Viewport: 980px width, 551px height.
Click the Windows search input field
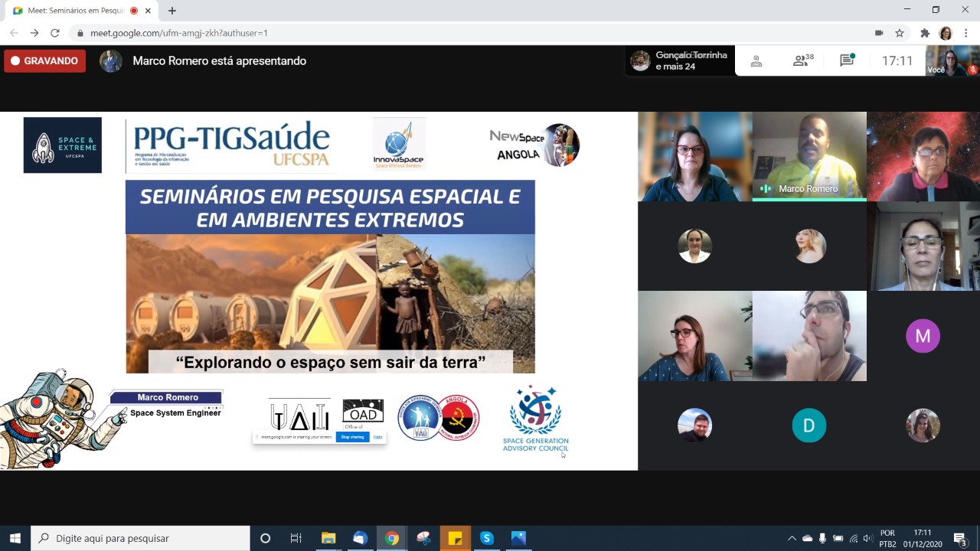(x=140, y=538)
